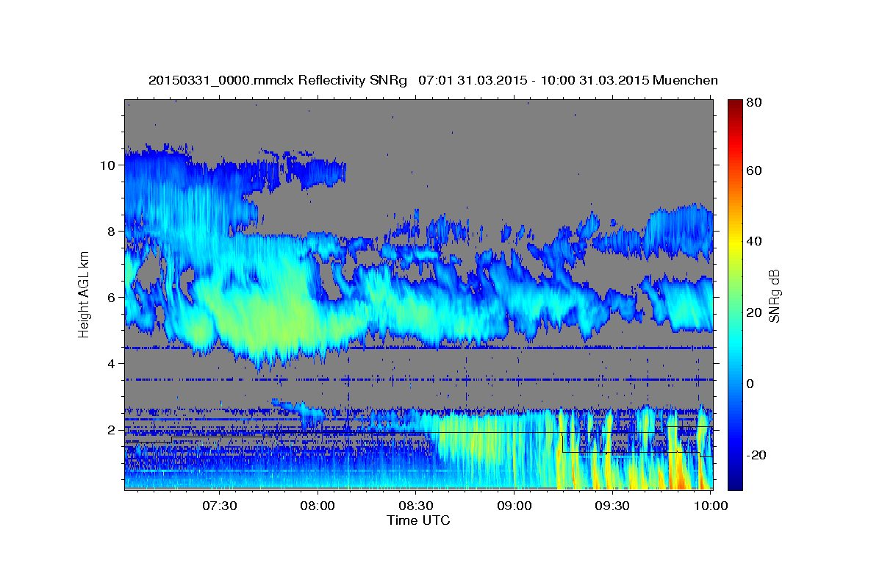Click the colorbar label '80'
Image resolution: width=882 pixels, height=588 pixels.
coord(753,103)
